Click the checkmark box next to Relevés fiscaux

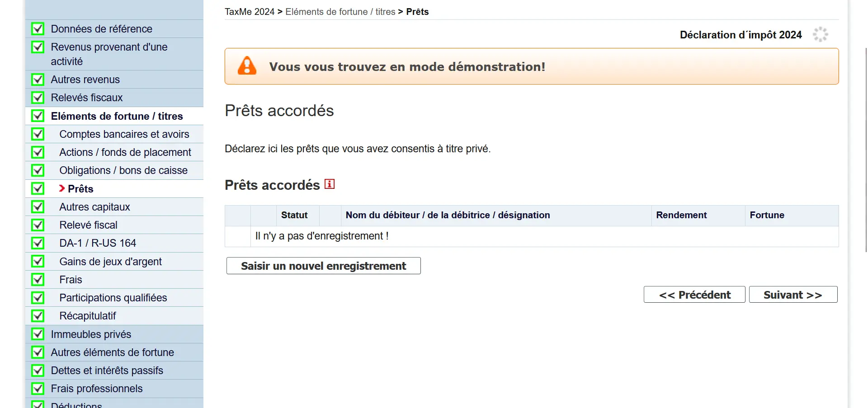click(x=38, y=98)
